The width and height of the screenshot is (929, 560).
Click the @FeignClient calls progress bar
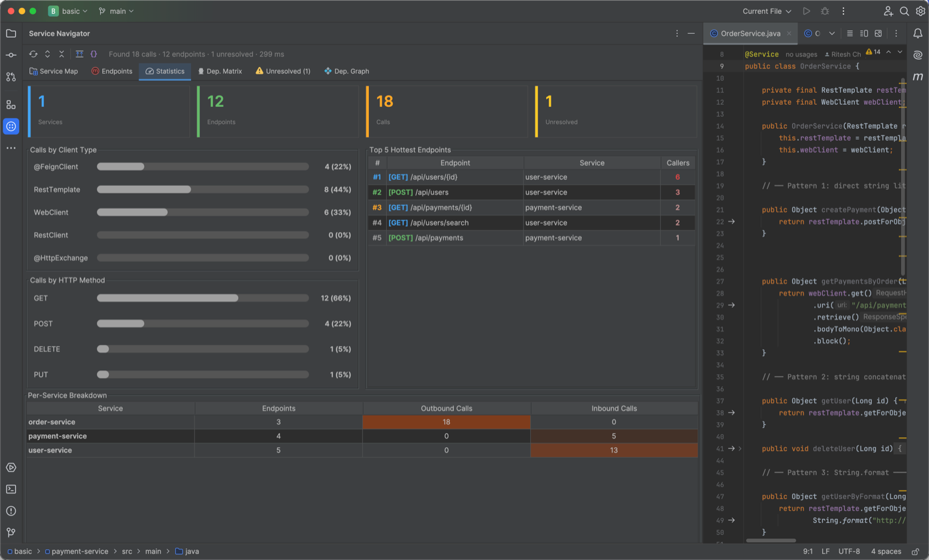(202, 167)
